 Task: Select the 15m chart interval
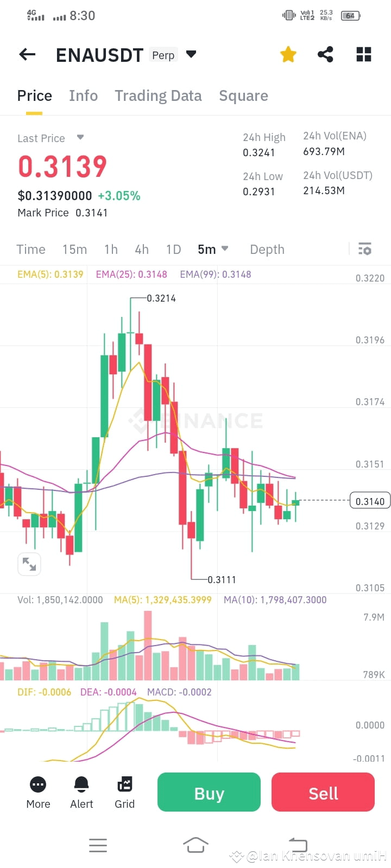(74, 250)
